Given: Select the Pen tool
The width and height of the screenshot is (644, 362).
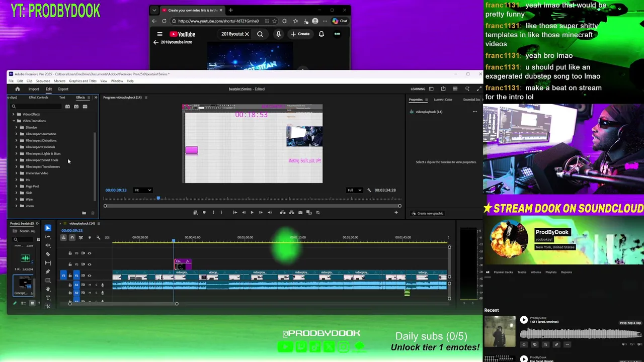Looking at the screenshot, I should click(48, 271).
